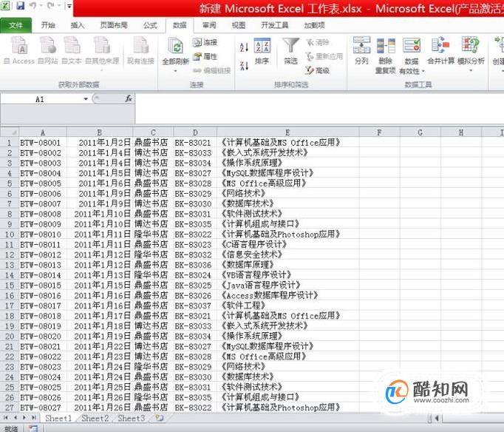This screenshot has width=504, height=432.
Task: Switch to the Insert (插入) tab
Action: [78, 25]
